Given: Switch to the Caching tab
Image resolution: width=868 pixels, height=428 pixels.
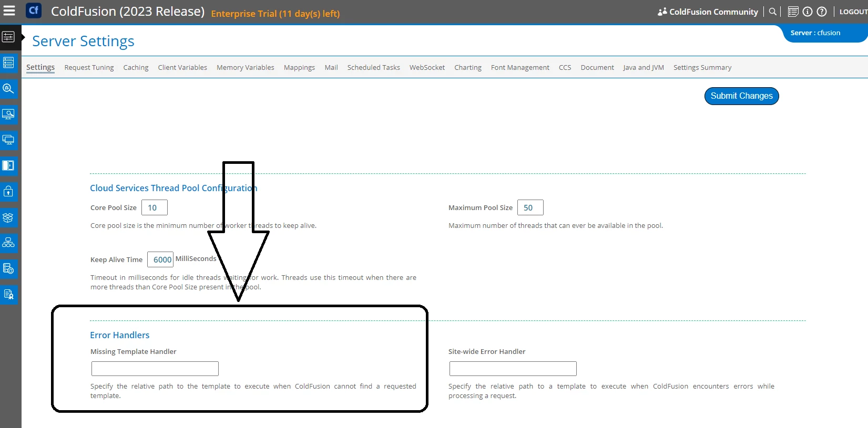Looking at the screenshot, I should 136,67.
